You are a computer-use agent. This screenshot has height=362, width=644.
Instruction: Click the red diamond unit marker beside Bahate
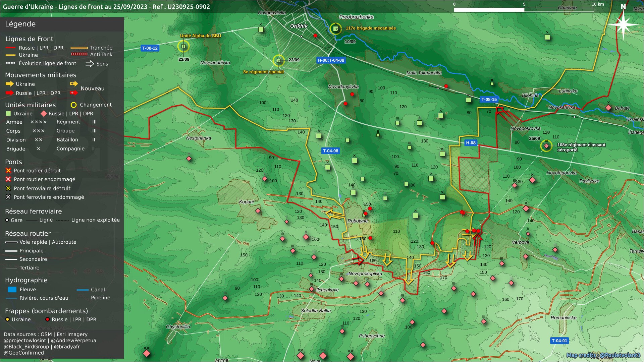pyautogui.click(x=608, y=108)
